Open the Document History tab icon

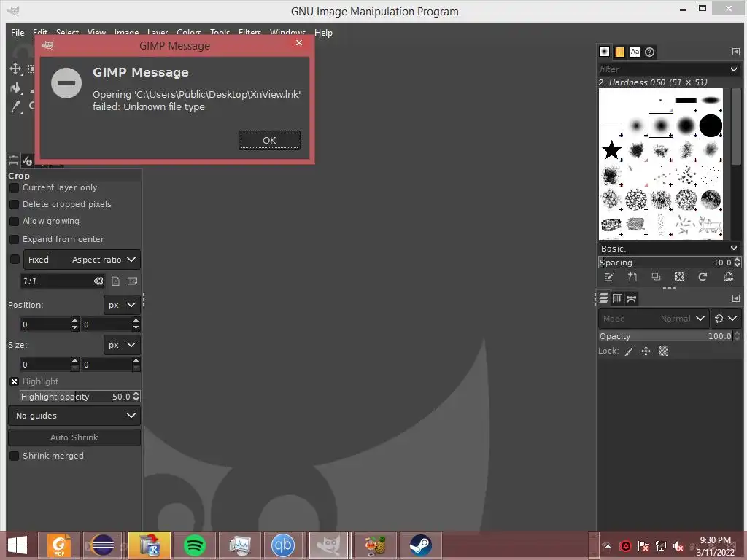[x=650, y=52]
